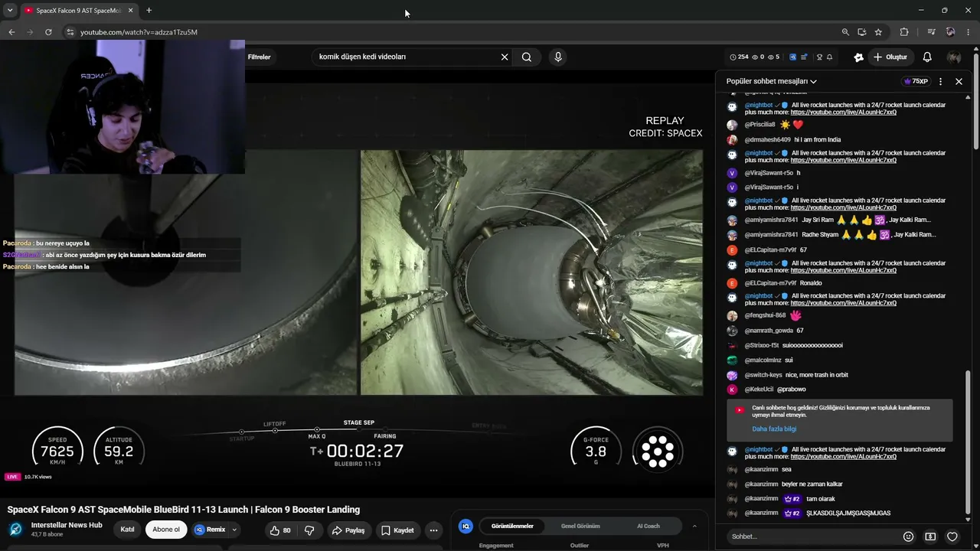Click the browser address bar URL
This screenshot has height=551, width=980.
(139, 32)
